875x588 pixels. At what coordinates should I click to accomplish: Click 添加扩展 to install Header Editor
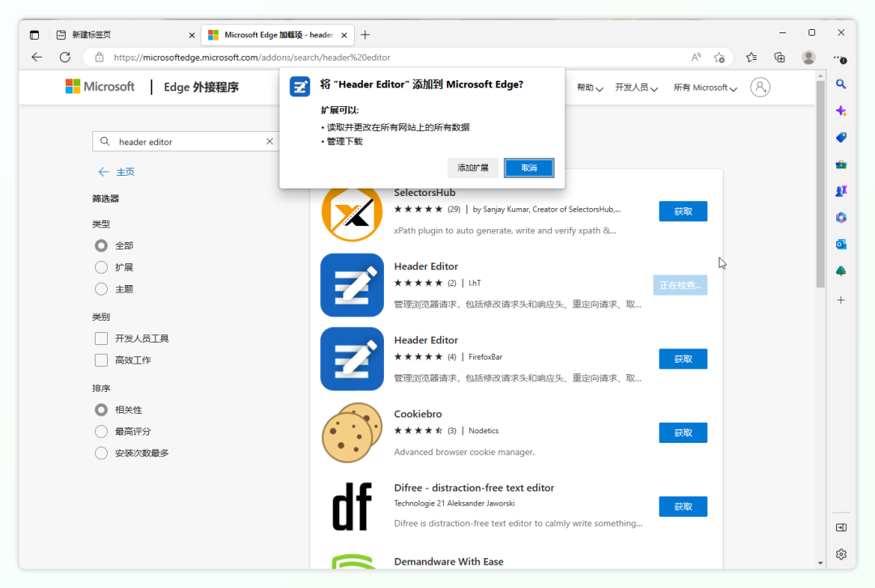473,168
